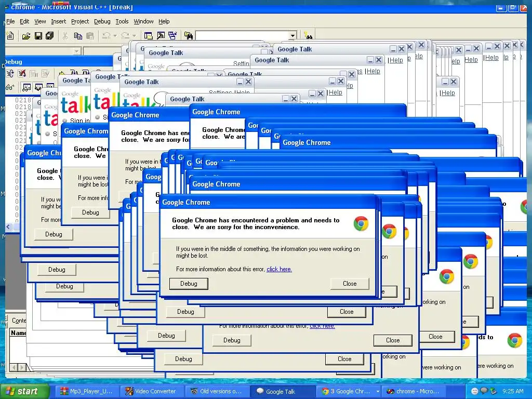This screenshot has width=532, height=399.
Task: Open the Insert menu
Action: coord(58,21)
